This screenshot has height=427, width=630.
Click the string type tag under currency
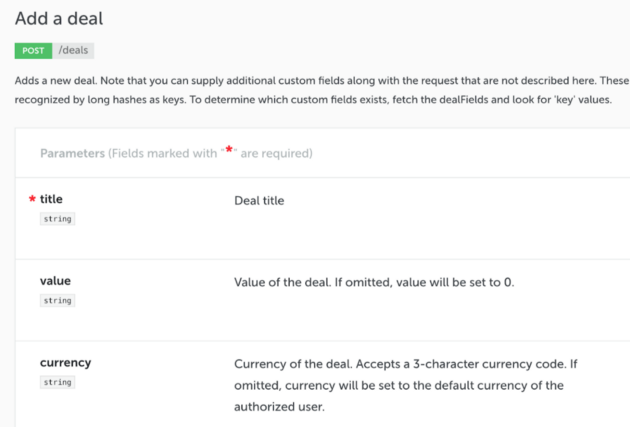pos(57,382)
